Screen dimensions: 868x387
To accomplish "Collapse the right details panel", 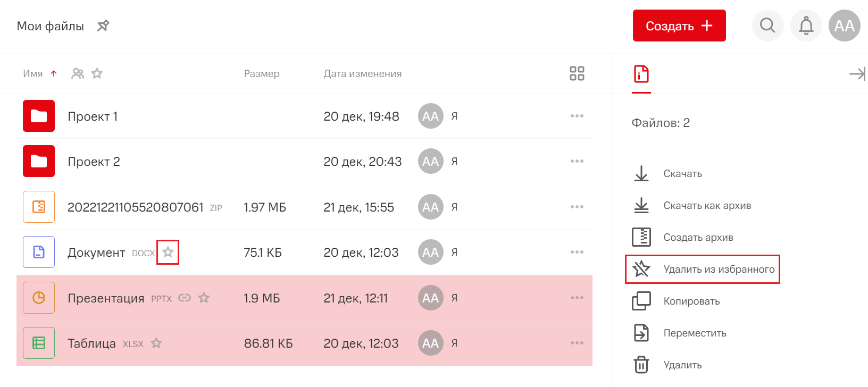I will [x=857, y=74].
